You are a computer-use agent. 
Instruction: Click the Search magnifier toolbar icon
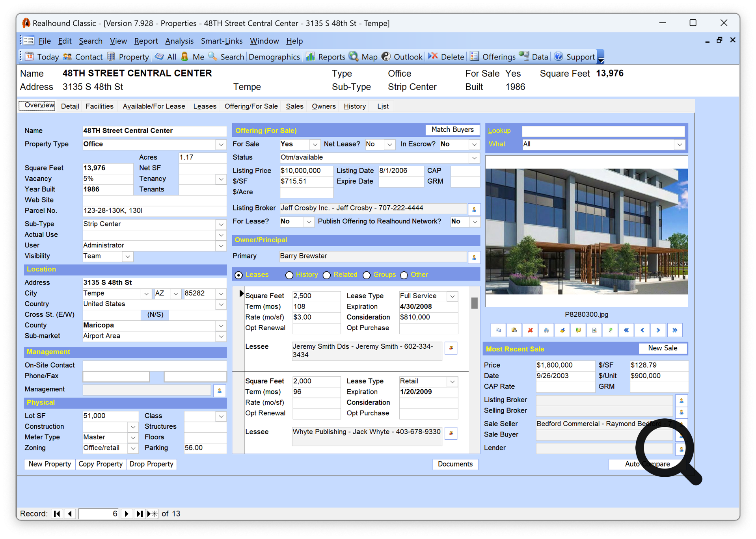pyautogui.click(x=213, y=57)
